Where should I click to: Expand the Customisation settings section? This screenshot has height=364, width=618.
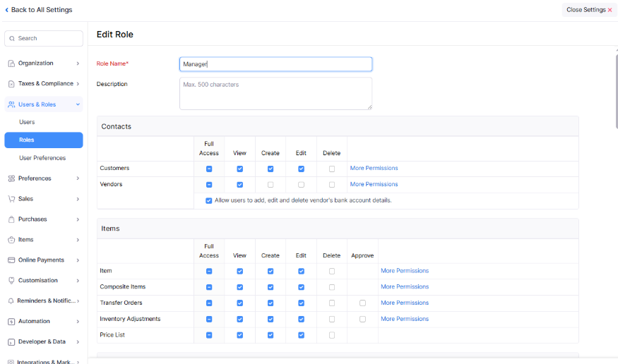coord(78,281)
